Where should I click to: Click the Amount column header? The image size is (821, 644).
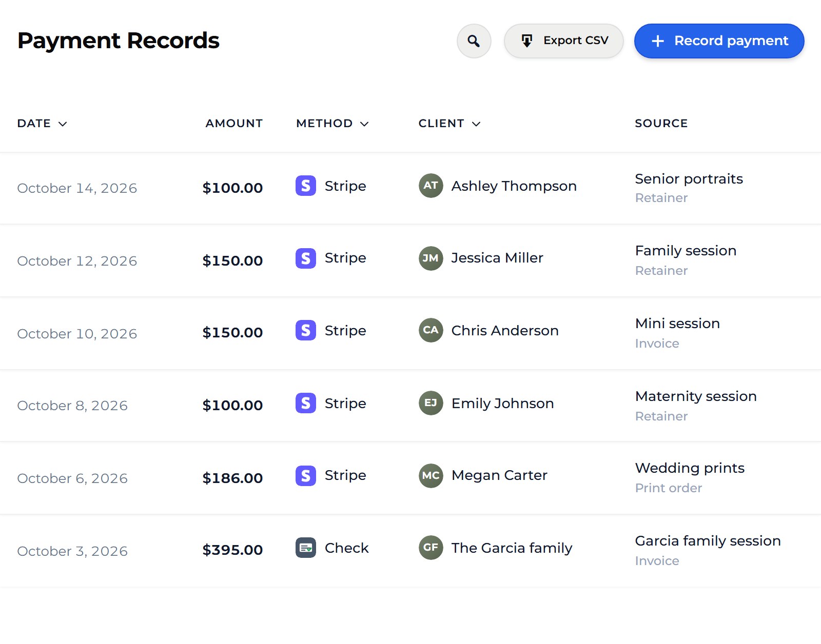(234, 124)
